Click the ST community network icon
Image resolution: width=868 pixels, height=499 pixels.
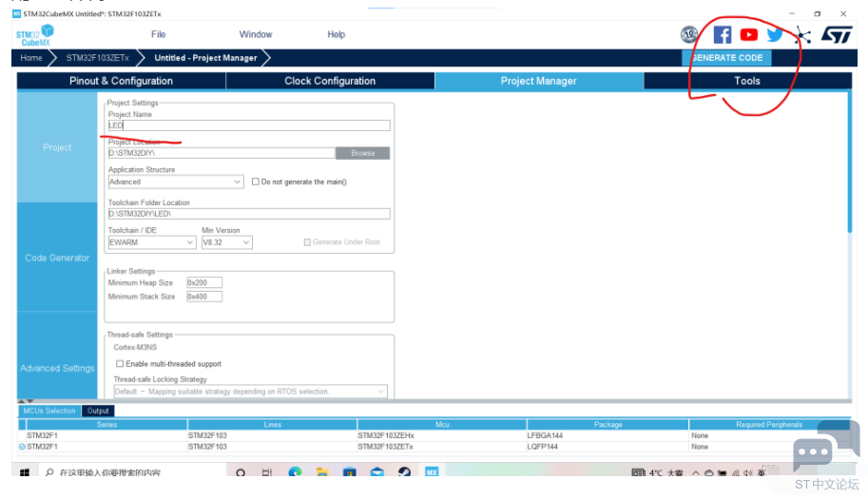pyautogui.click(x=802, y=36)
